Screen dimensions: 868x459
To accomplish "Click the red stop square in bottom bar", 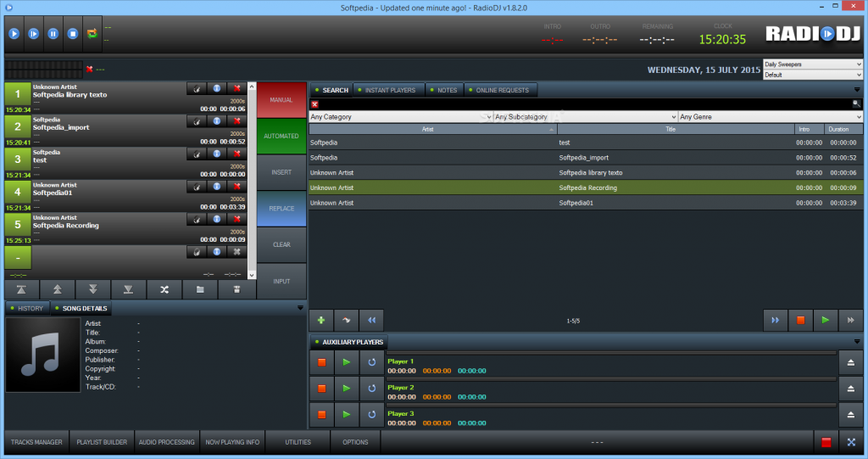I will [826, 442].
